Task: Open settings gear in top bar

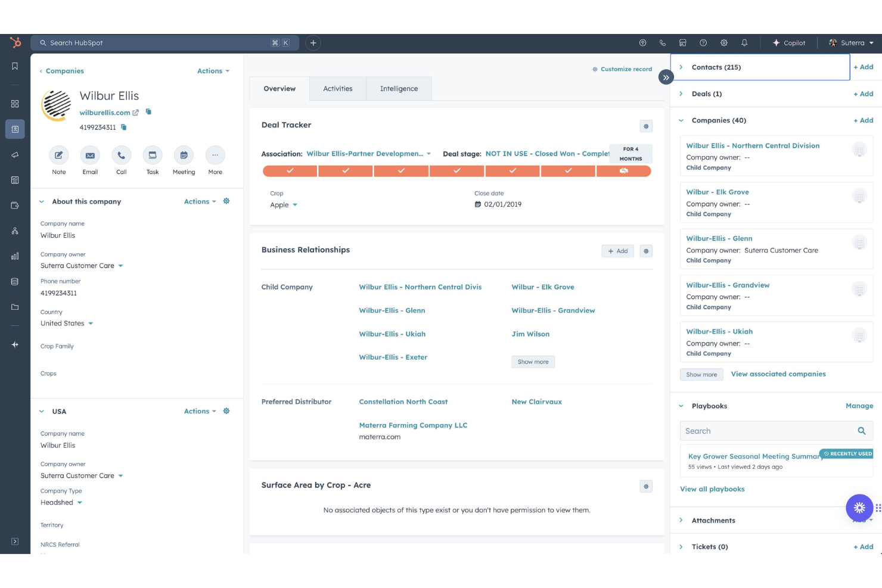Action: tap(724, 43)
